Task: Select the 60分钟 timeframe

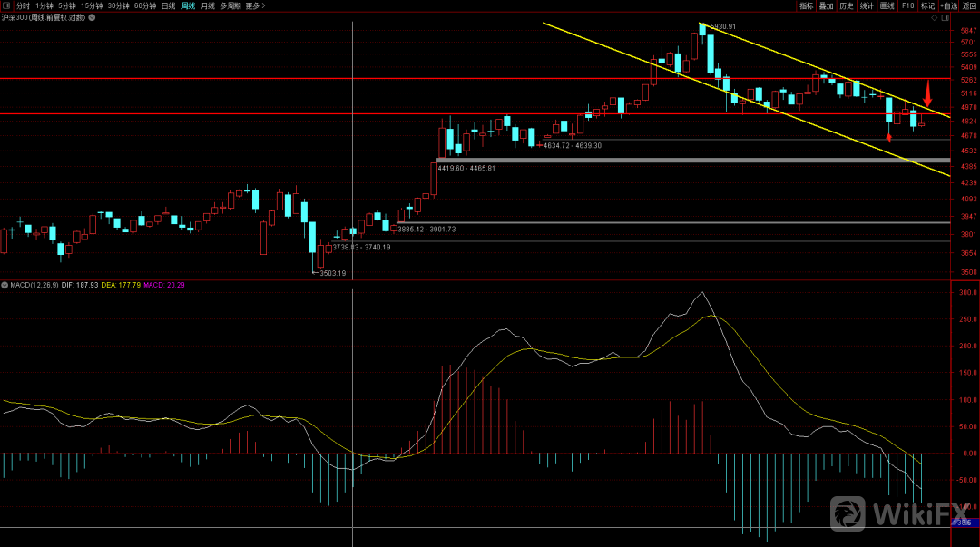Action: tap(144, 5)
